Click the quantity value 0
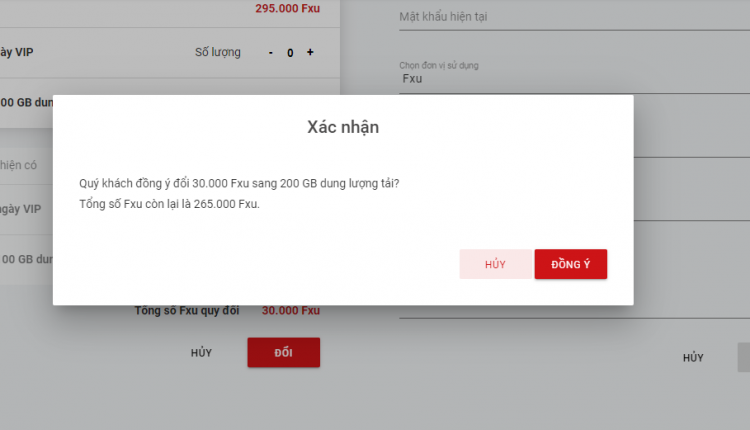Screen dimensions: 750x430 pyautogui.click(x=290, y=53)
